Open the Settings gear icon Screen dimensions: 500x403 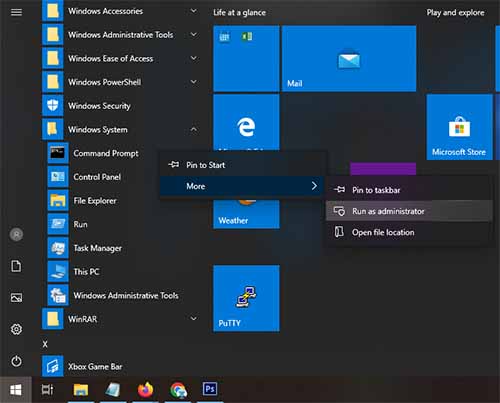pyautogui.click(x=16, y=329)
